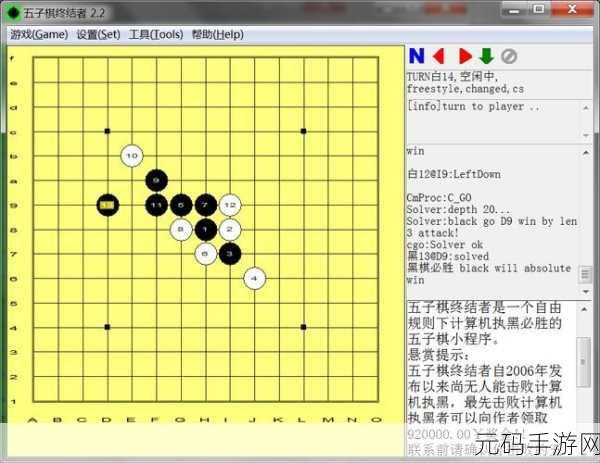Screen dimensions: 600x463
Task: Click the '悬赏提示:' text line
Action: [438, 355]
